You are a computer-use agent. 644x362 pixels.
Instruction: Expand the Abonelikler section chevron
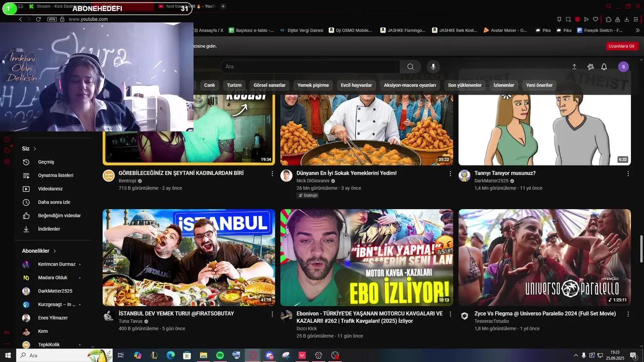tap(54, 251)
